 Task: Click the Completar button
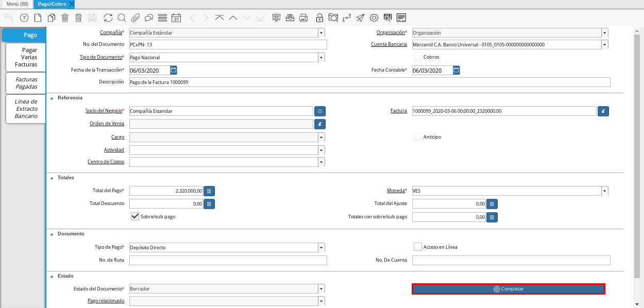pos(508,289)
